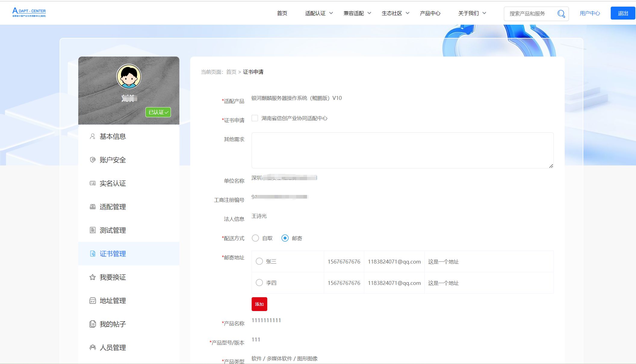Open the 产品中心 menu item
636x364 pixels.
(x=430, y=13)
